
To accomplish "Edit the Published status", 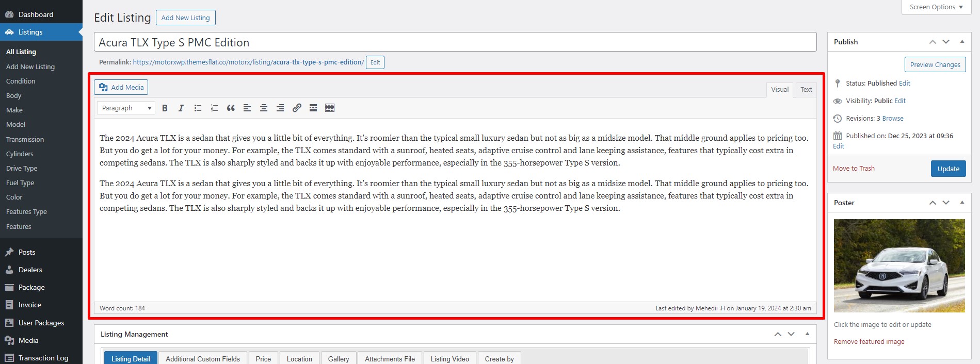I will pyautogui.click(x=905, y=83).
